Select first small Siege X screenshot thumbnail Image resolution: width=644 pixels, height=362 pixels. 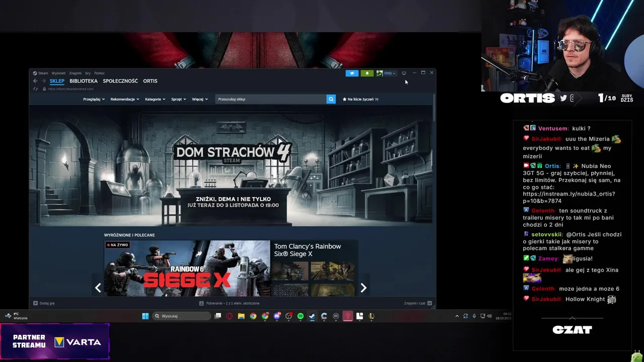[289, 271]
